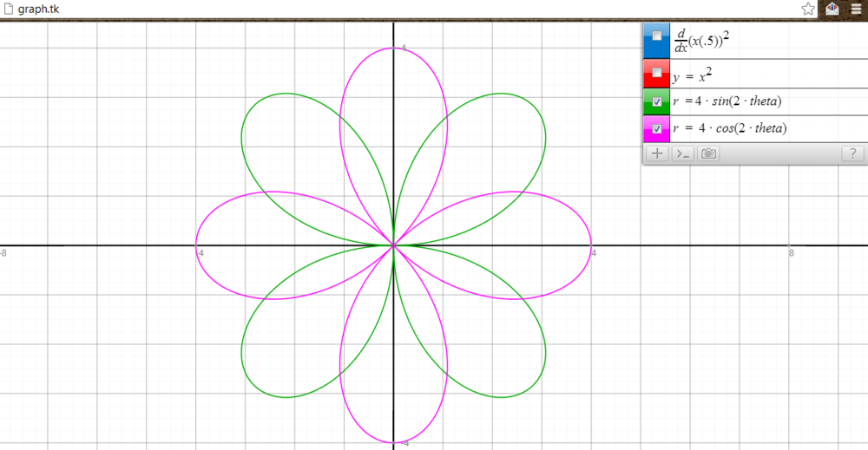The width and height of the screenshot is (868, 450).
Task: Edit the r = 4·sin(2·theta) equation
Action: point(764,101)
